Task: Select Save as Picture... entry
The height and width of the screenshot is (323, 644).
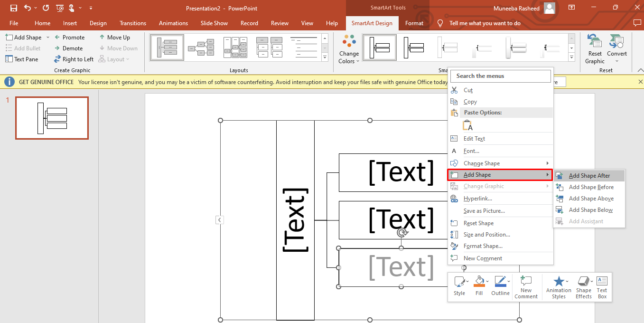Action: pyautogui.click(x=501, y=210)
